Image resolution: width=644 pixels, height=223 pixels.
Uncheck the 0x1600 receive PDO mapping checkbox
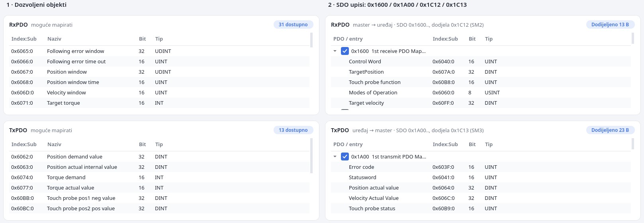tap(345, 51)
